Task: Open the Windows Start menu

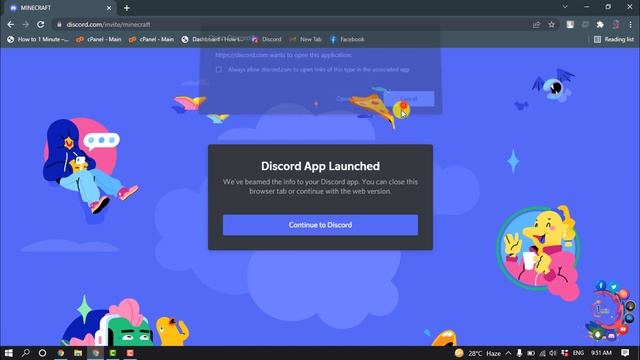Action: pos(9,353)
